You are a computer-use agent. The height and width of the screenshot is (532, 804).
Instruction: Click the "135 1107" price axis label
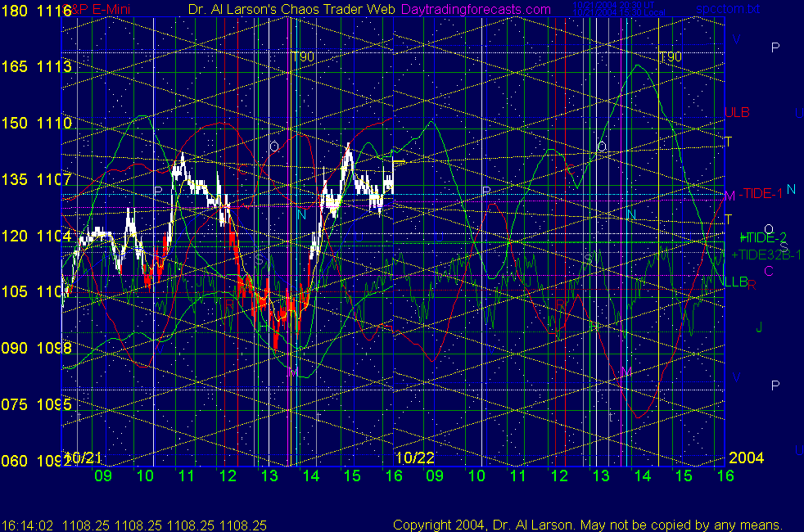pyautogui.click(x=36, y=179)
